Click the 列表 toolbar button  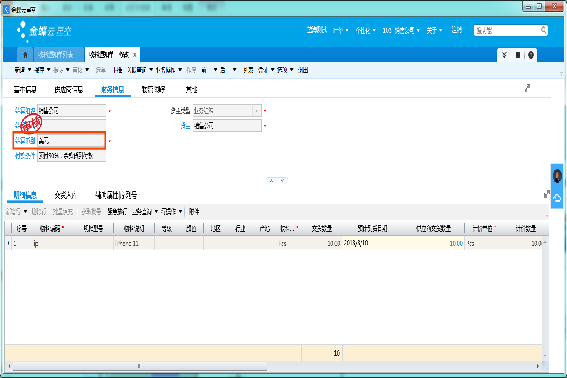[248, 70]
